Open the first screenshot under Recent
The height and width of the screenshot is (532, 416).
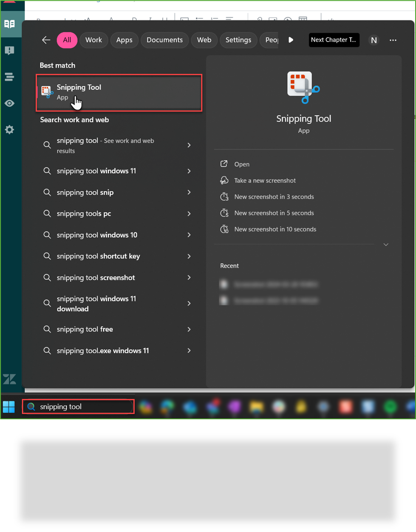(275, 284)
